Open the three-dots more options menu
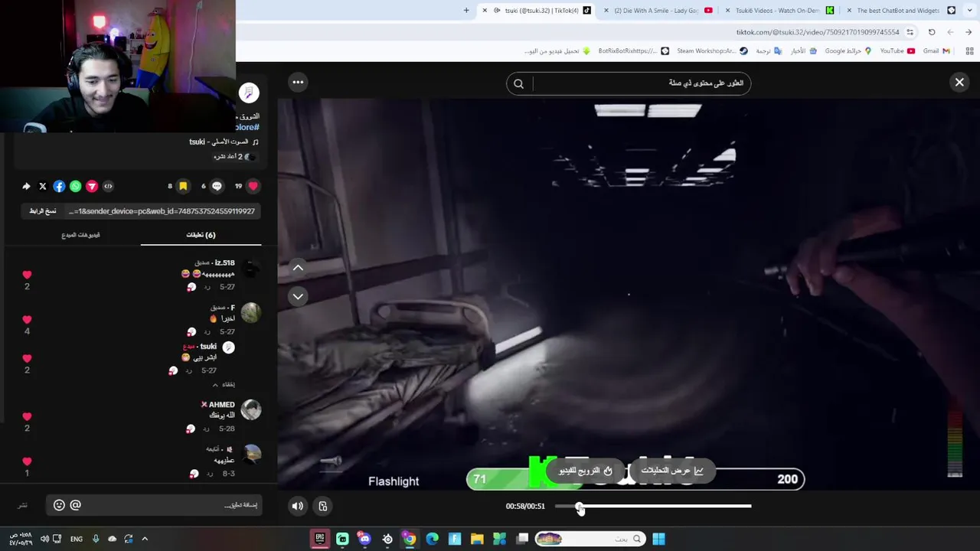980x551 pixels. 298,82
